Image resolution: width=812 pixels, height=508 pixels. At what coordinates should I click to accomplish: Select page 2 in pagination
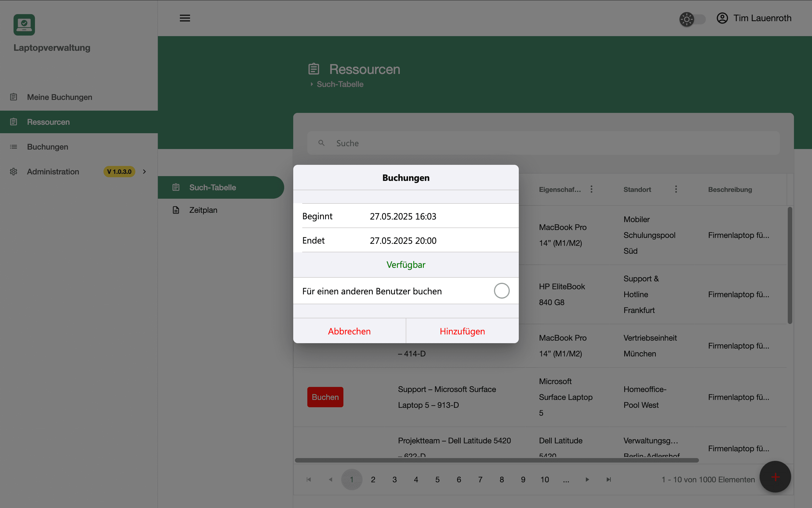click(373, 479)
